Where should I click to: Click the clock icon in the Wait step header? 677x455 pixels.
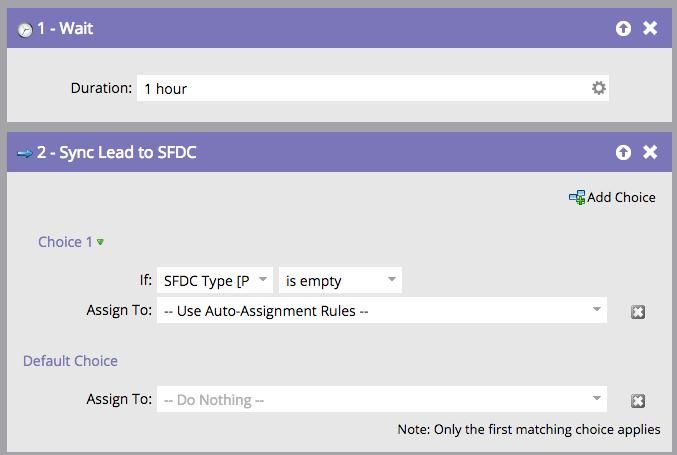(25, 29)
